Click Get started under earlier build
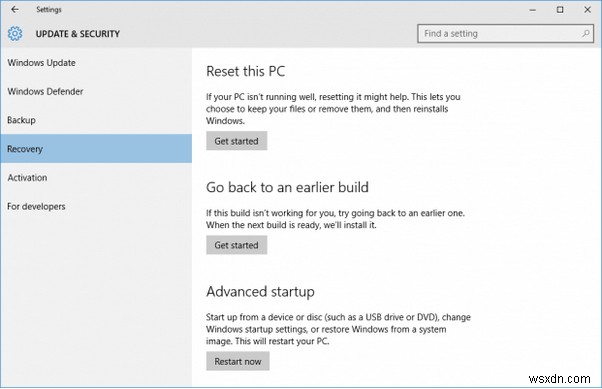The width and height of the screenshot is (602, 389). coord(236,245)
